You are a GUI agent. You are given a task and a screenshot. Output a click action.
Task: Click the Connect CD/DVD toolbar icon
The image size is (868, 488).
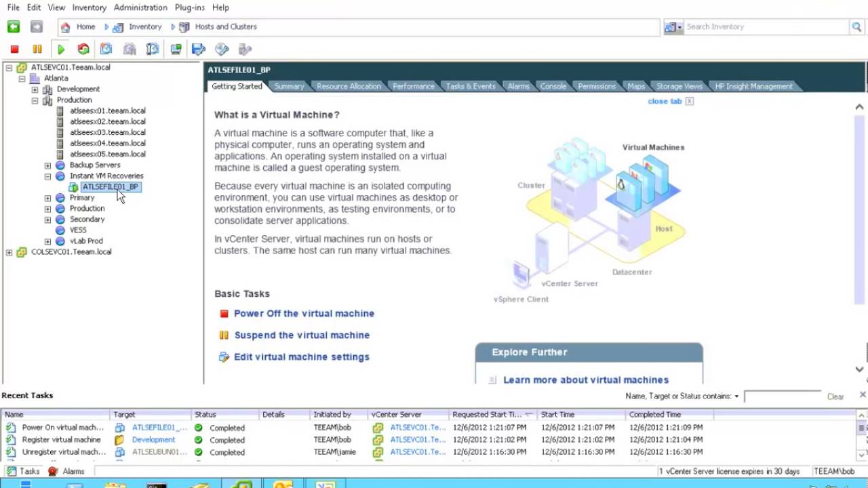(222, 49)
